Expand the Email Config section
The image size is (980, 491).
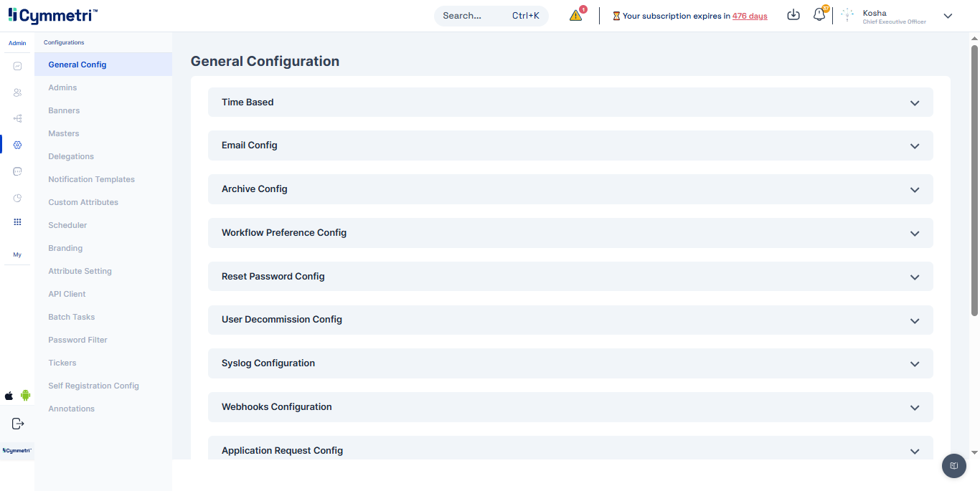pos(570,146)
